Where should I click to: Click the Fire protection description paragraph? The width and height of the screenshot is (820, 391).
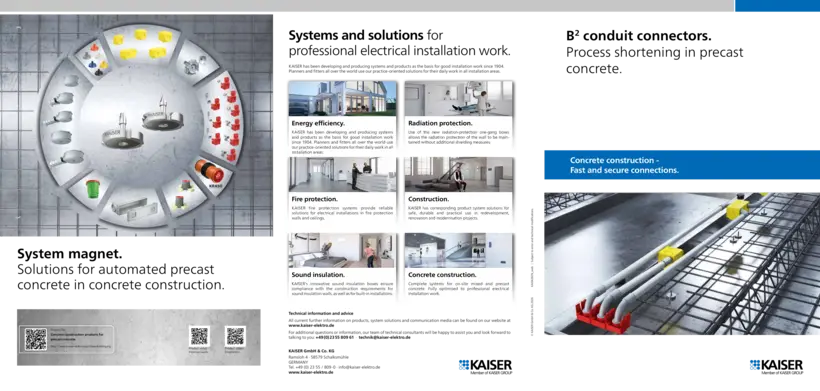[x=343, y=213]
